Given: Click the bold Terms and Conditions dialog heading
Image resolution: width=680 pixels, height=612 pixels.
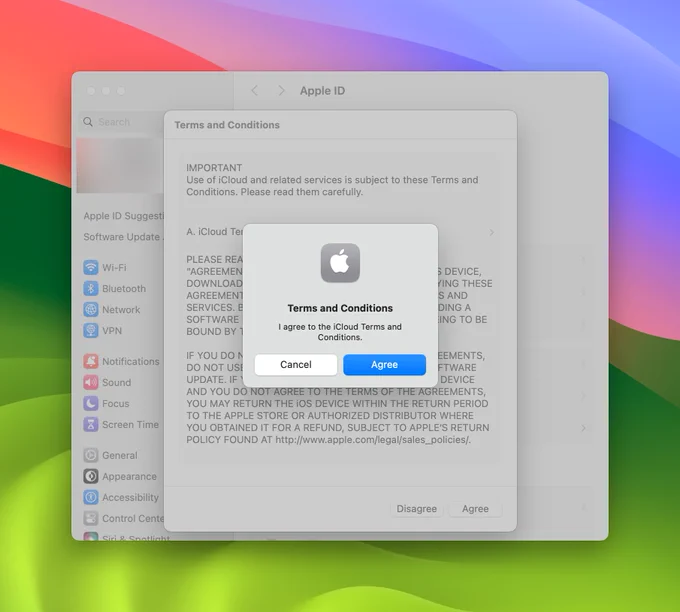Looking at the screenshot, I should 340,308.
